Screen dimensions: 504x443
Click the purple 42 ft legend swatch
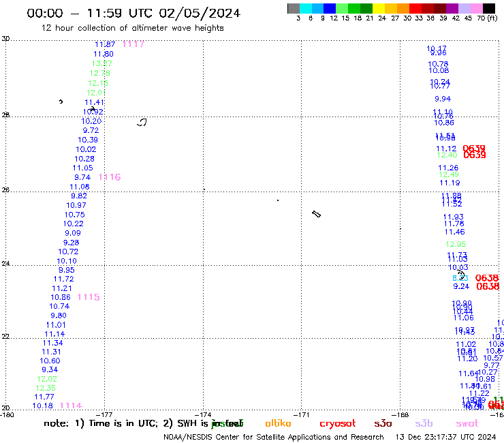452,8
